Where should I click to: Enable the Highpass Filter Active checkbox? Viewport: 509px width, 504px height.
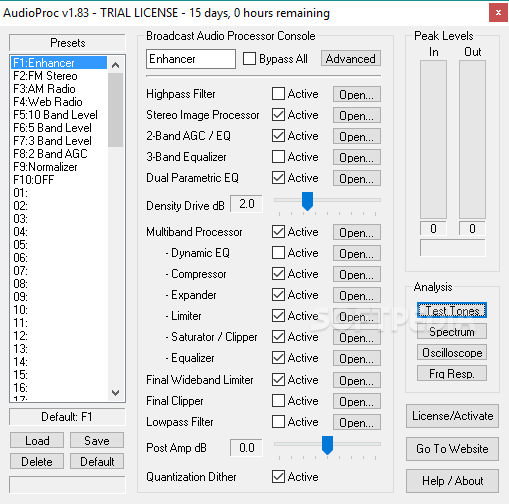point(278,94)
